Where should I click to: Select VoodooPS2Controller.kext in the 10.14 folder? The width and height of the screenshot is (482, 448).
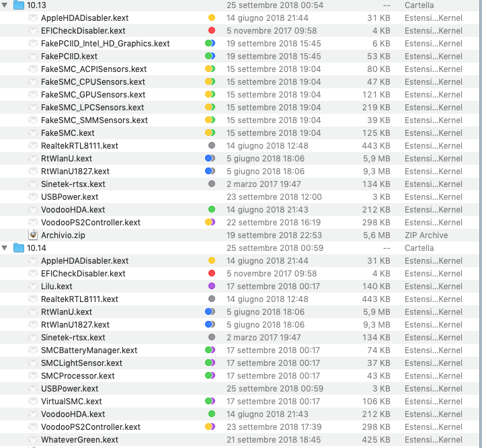point(91,427)
